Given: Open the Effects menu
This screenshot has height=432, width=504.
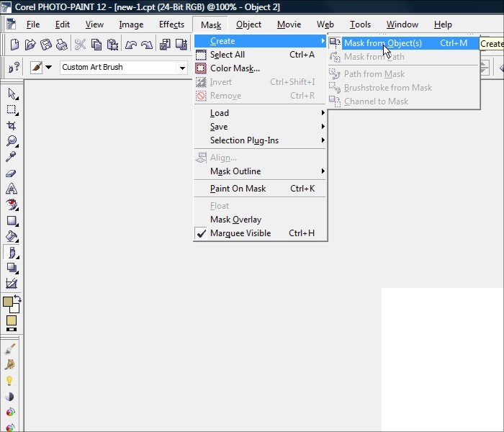Looking at the screenshot, I should click(x=171, y=24).
